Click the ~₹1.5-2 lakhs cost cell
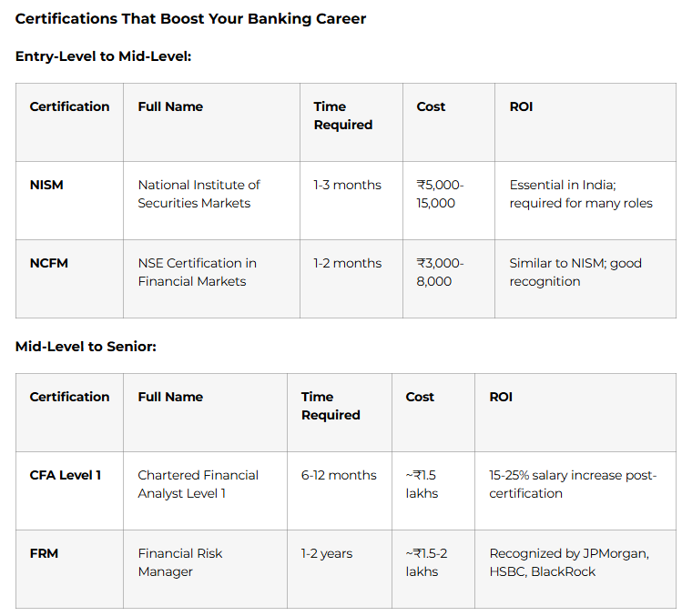682x616 pixels. (x=429, y=562)
